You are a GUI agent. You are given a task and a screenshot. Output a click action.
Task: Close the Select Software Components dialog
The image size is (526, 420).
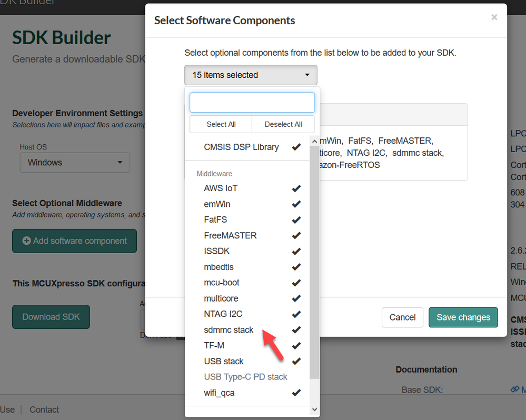click(x=494, y=17)
